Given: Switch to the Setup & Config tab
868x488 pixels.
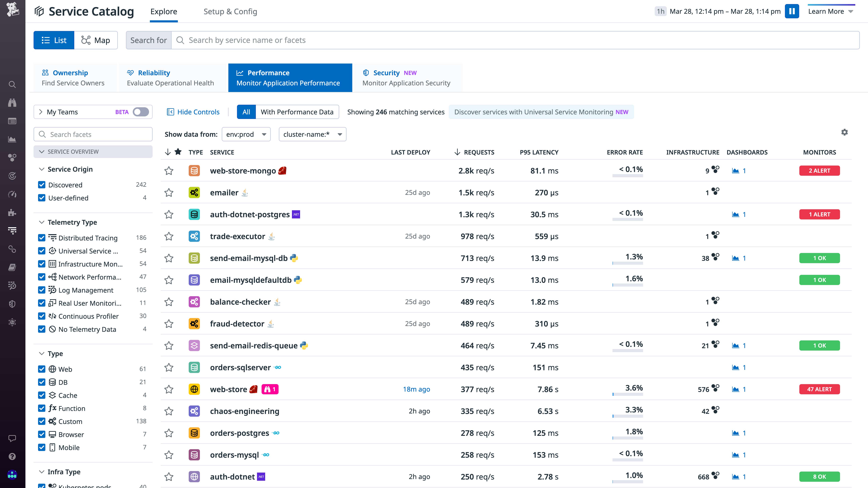Looking at the screenshot, I should click(230, 11).
